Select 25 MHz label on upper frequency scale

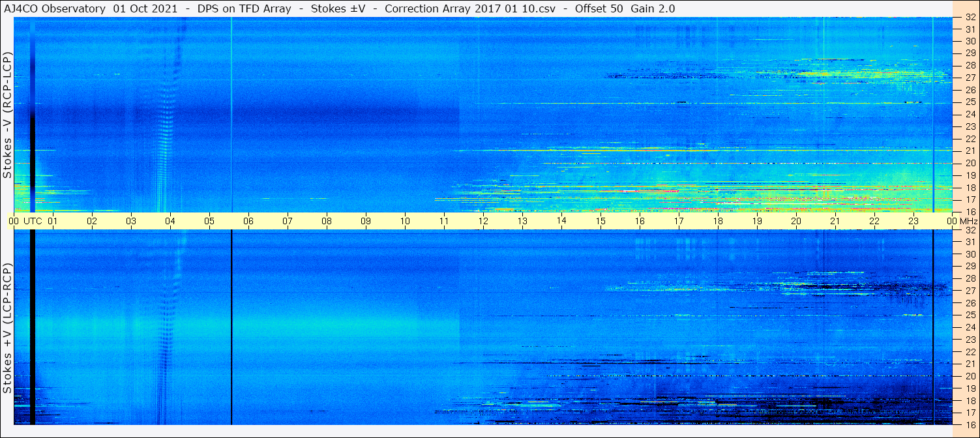[969, 102]
